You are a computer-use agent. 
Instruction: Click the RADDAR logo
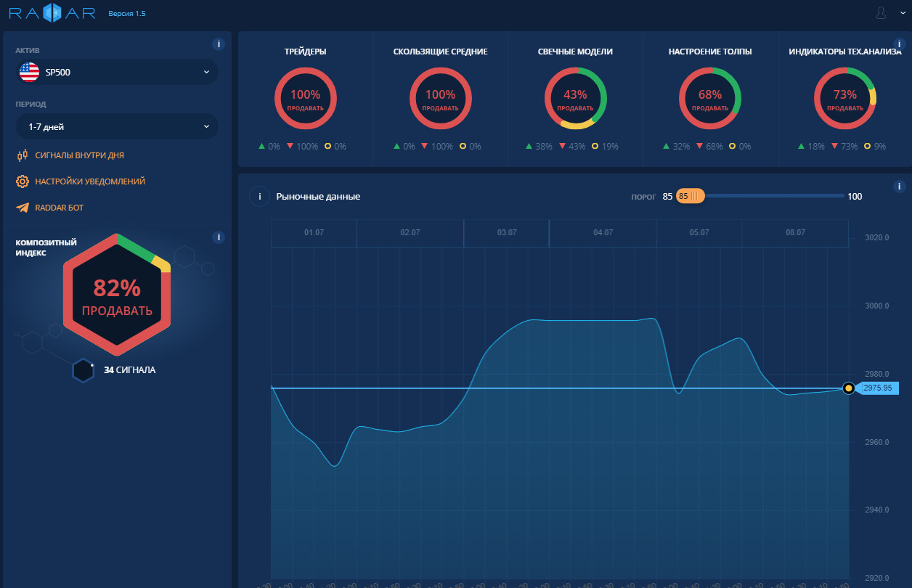(52, 14)
